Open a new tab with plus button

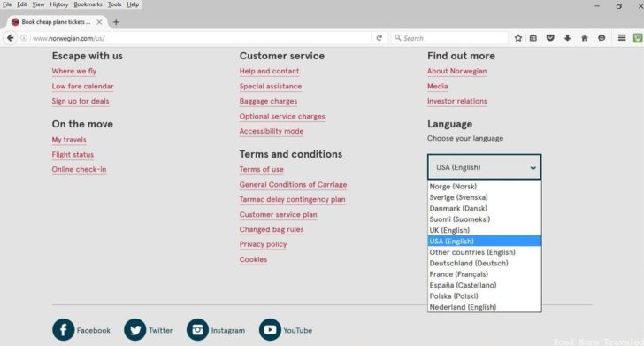116,22
